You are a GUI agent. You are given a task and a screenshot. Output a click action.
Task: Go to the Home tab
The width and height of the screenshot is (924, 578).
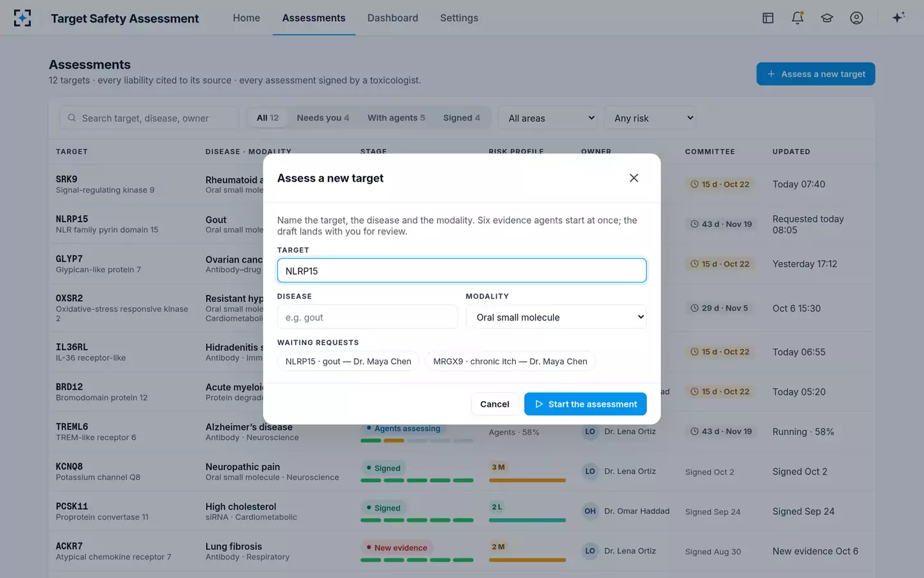tap(246, 18)
